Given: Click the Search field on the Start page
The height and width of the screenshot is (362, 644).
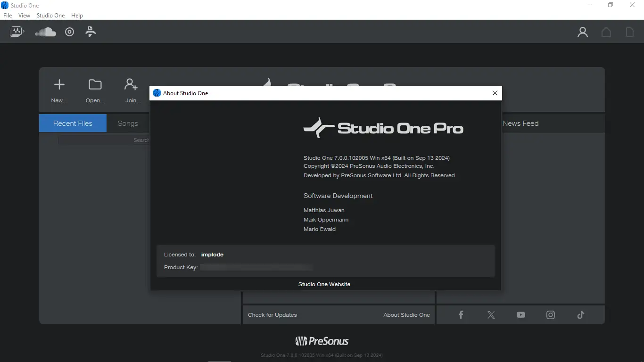Looking at the screenshot, I should 104,140.
